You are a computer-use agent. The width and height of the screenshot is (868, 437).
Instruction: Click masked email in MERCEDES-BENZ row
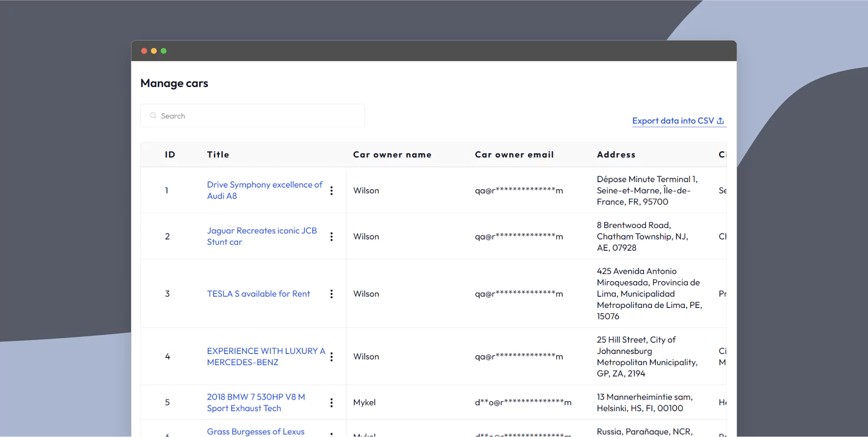[x=519, y=357]
